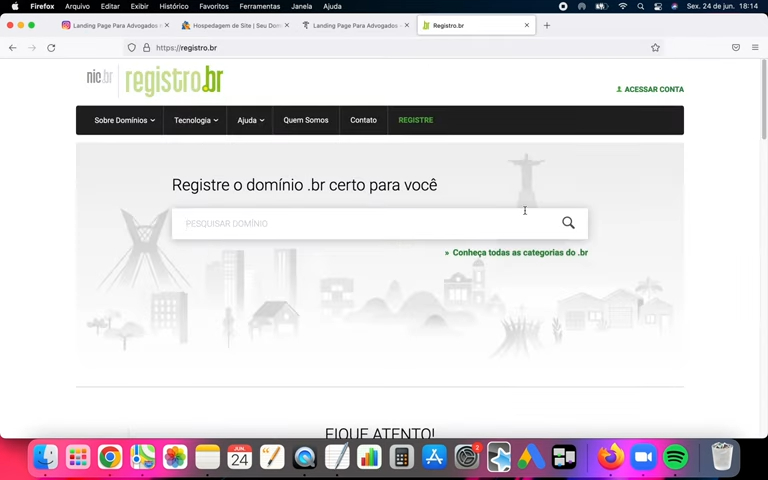This screenshot has height=480, width=768.
Task: Open the Exibir menu
Action: coord(140,6)
